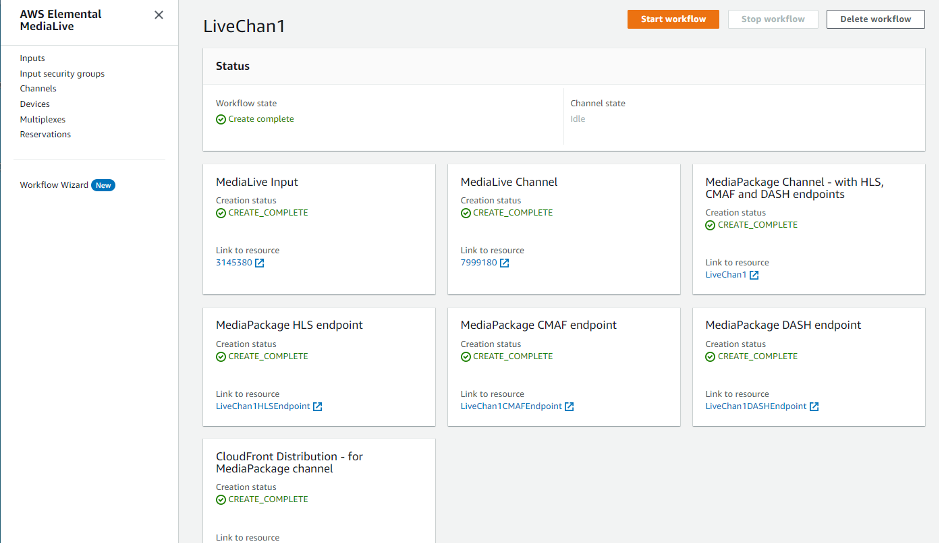Click the Delete workflow button
Viewport: 939px width, 543px height.
pos(875,19)
